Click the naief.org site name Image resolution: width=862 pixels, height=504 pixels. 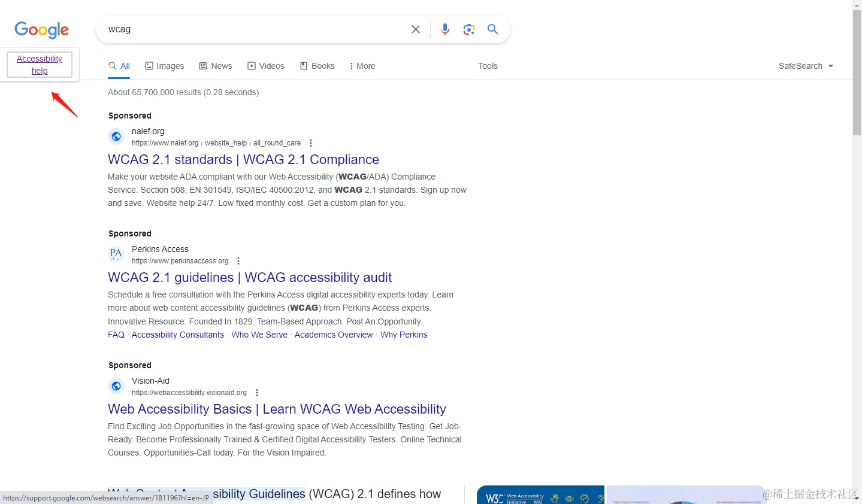coord(148,131)
